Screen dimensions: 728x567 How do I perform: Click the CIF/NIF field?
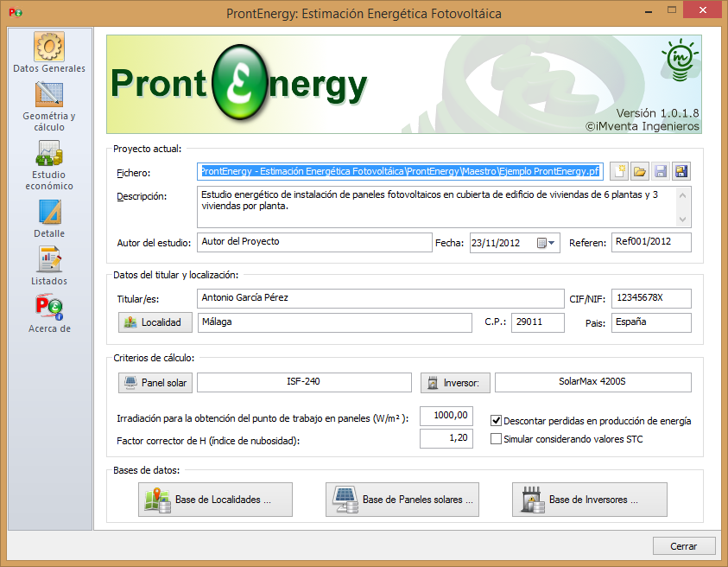651,298
